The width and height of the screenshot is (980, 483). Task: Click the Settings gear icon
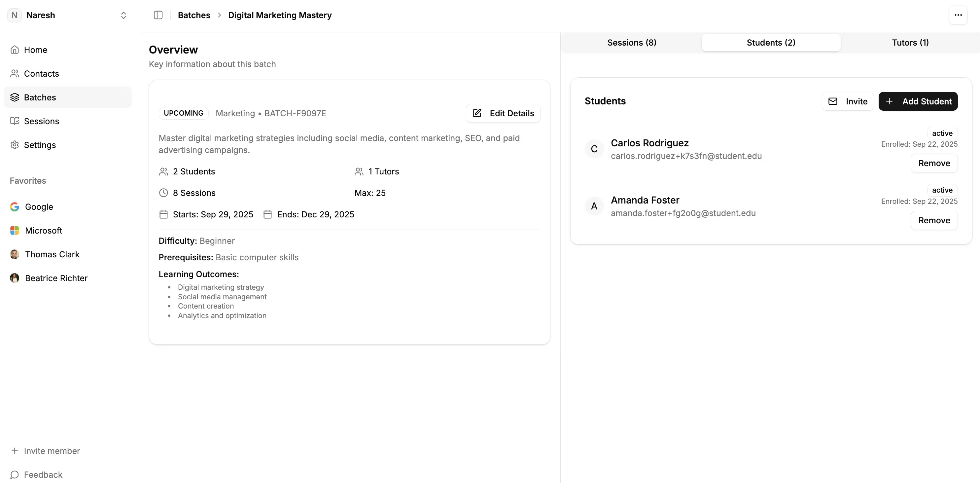15,145
